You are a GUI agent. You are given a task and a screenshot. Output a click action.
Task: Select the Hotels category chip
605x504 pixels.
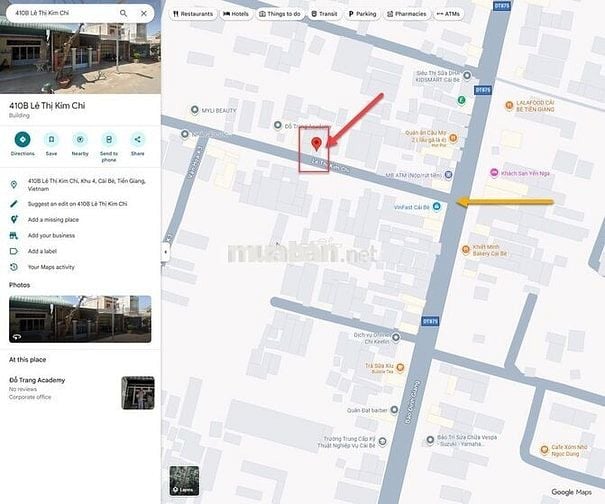point(236,14)
